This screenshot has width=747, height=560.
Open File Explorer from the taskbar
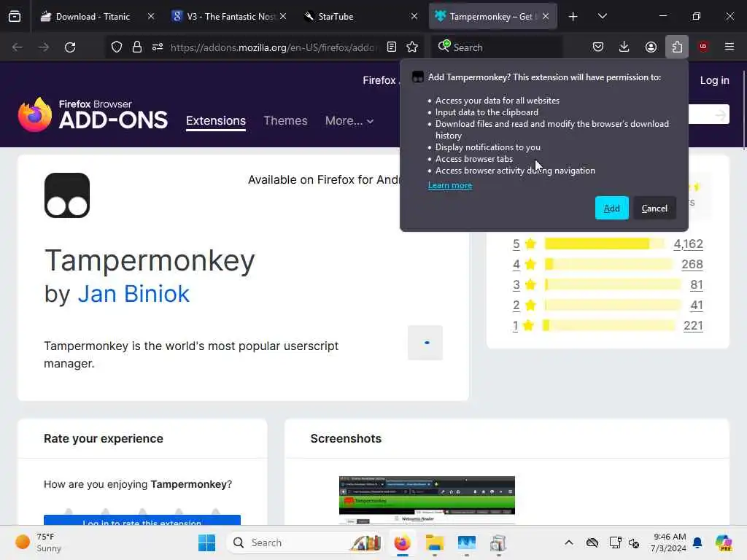click(435, 542)
